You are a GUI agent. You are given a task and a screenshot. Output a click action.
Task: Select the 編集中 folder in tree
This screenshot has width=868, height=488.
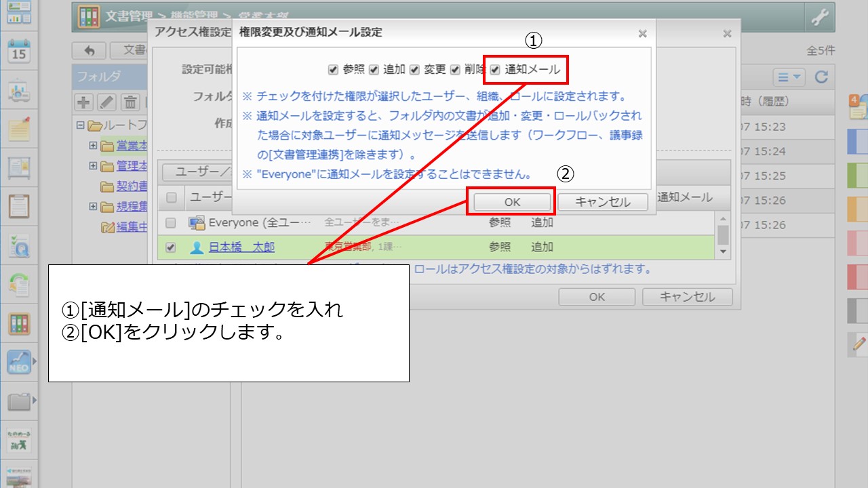pos(132,226)
